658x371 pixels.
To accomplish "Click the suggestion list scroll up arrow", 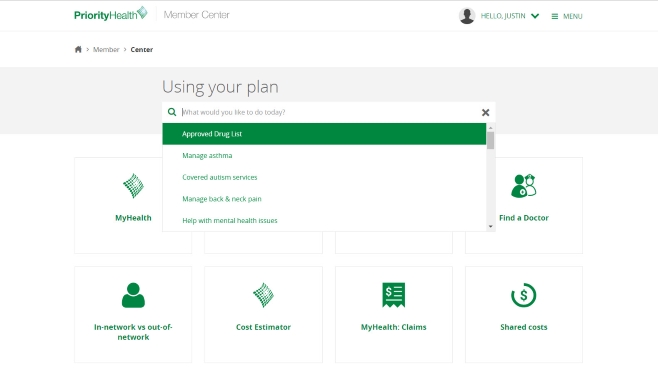I will click(x=491, y=128).
